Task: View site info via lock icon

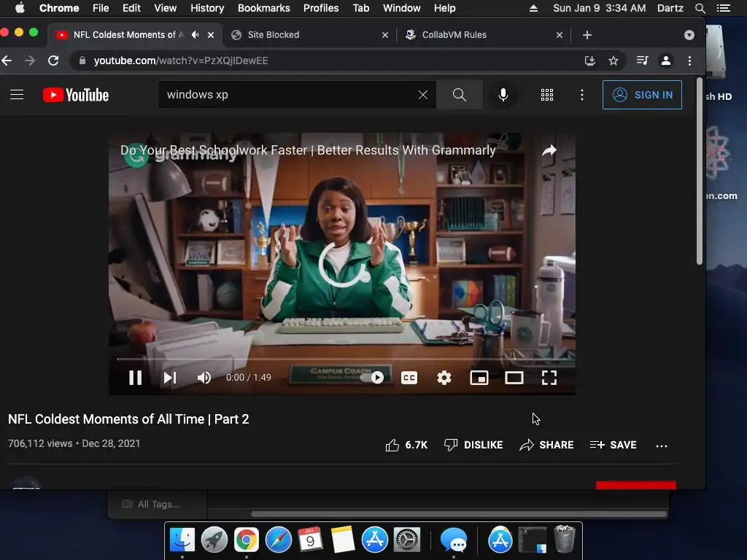Action: (x=82, y=61)
